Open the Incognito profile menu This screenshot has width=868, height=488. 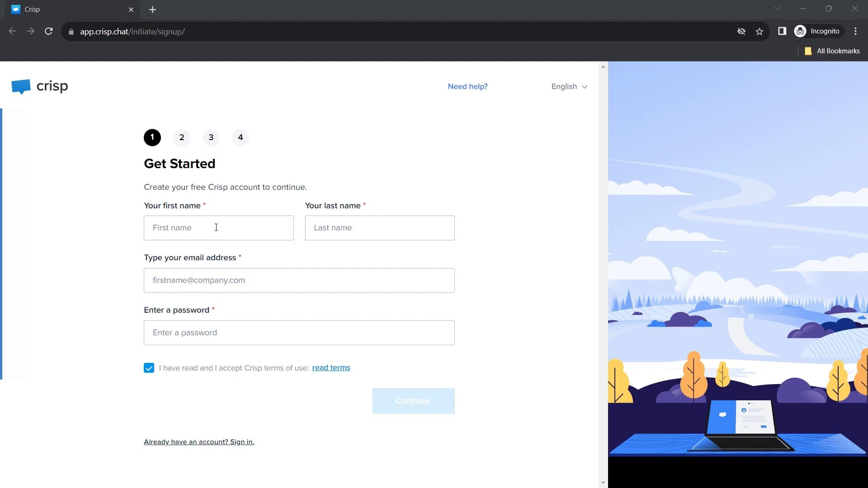(x=818, y=31)
